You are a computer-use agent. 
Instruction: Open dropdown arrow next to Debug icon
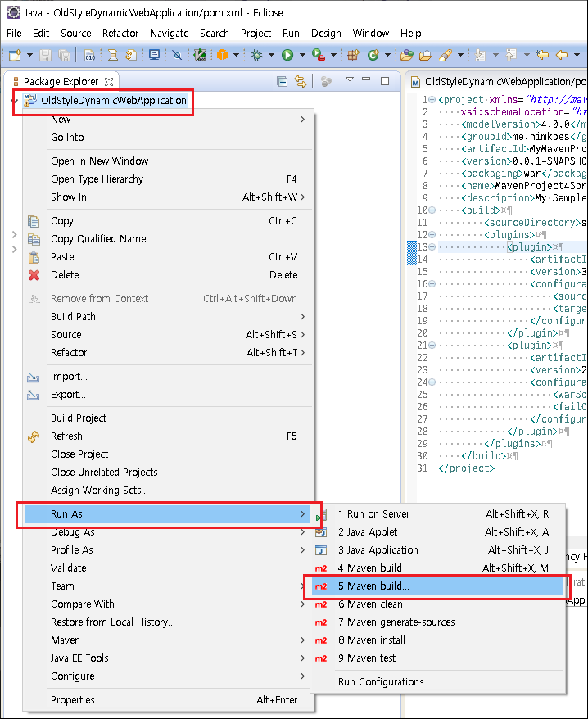tap(271, 56)
